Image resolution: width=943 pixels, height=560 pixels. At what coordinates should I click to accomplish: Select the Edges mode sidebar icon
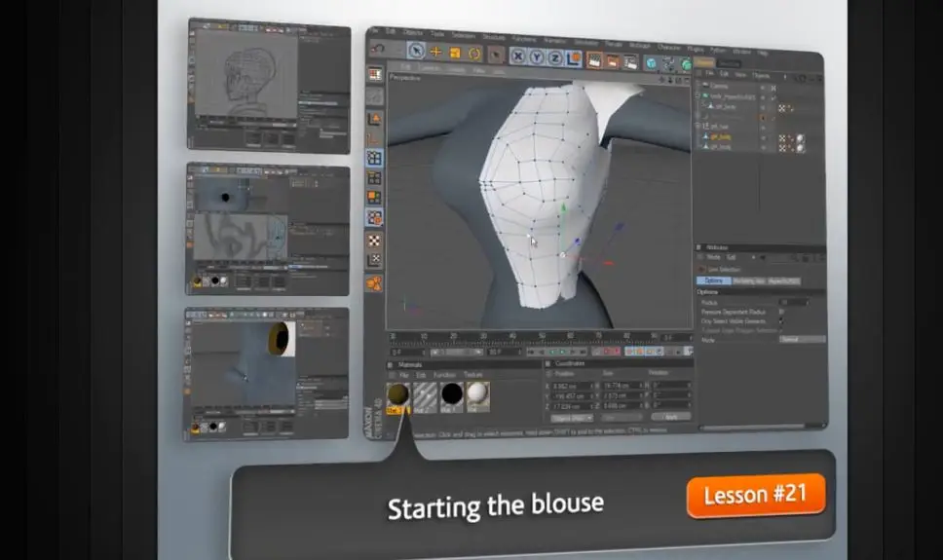(374, 178)
